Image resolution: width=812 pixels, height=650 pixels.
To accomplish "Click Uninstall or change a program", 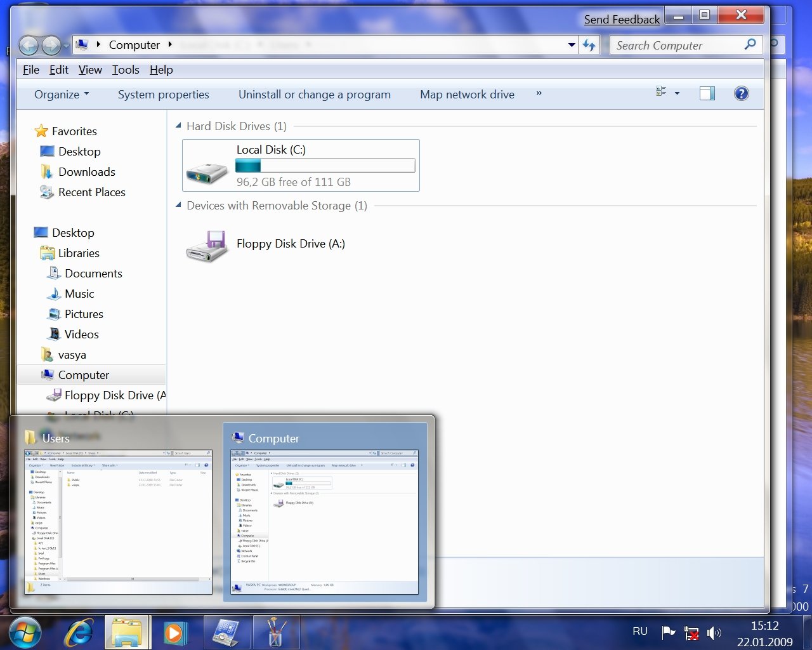I will (x=315, y=94).
